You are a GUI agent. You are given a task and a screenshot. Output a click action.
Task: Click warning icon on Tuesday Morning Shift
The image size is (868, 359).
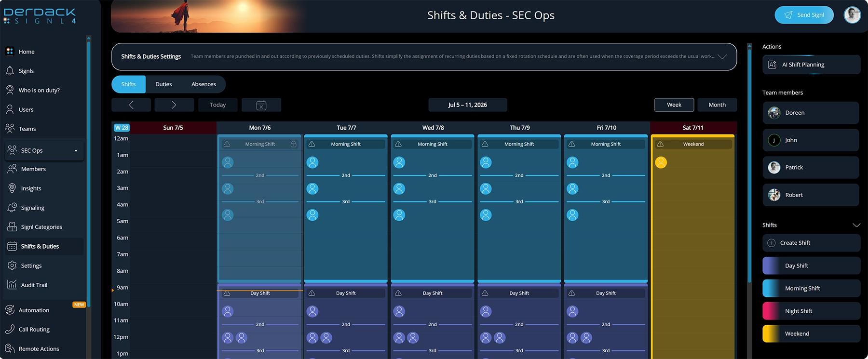[x=312, y=144]
